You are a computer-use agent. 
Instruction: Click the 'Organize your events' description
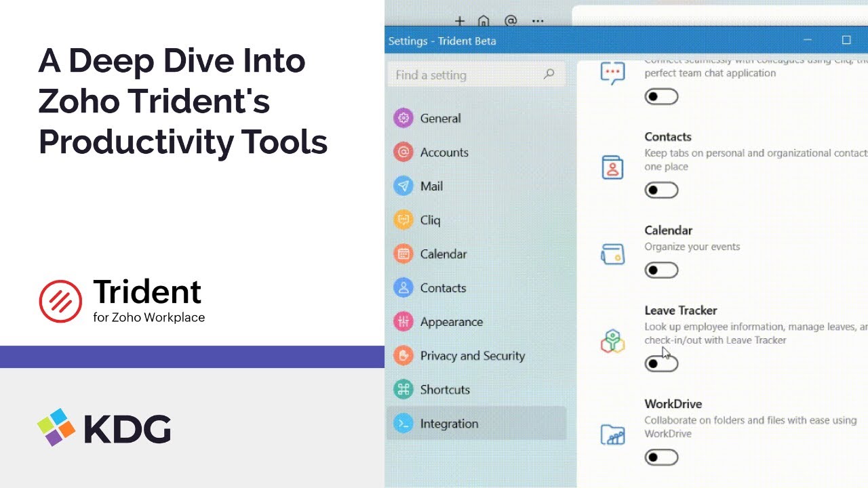coord(692,247)
